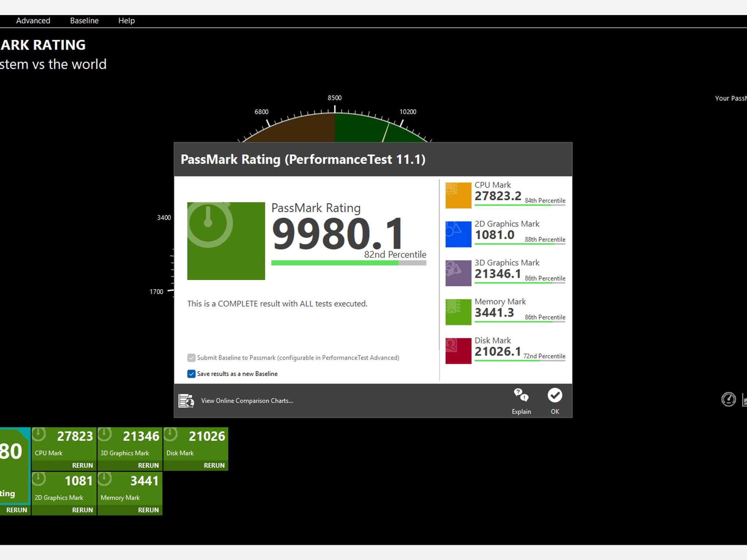Open the Advanced menu
Screen dimensions: 747x560
[x=33, y=21]
